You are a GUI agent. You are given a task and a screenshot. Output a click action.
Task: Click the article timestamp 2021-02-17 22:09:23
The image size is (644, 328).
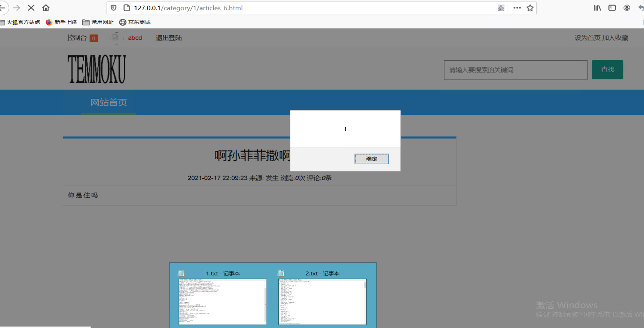(217, 178)
